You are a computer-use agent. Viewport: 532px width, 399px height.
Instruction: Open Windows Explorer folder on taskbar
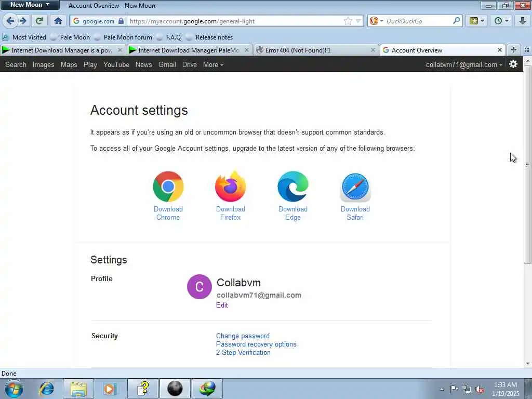click(78, 389)
